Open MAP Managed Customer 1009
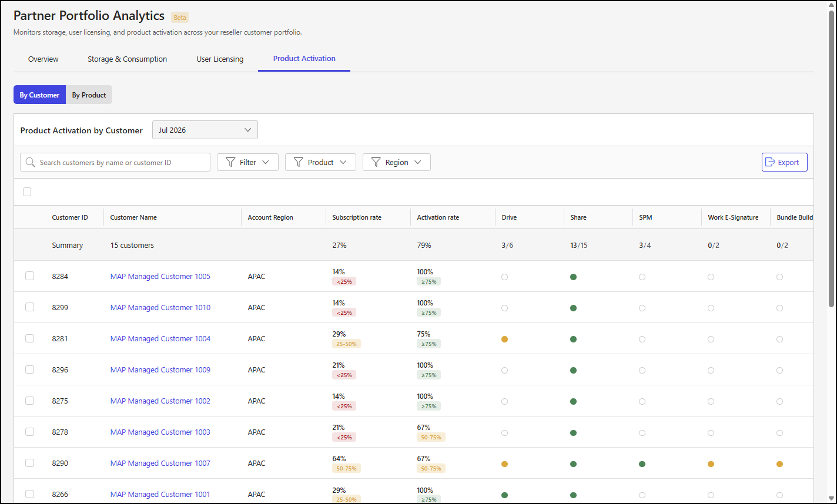Viewport: 837px width, 504px height. tap(160, 369)
